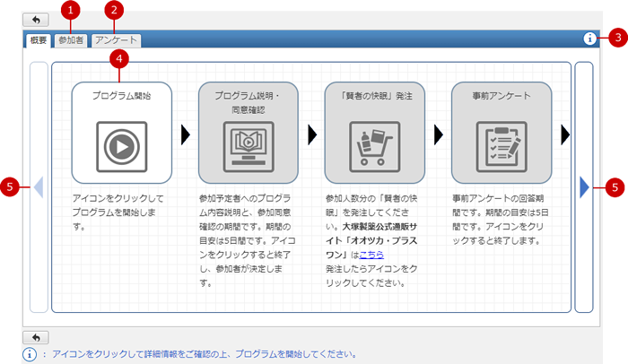The image size is (628, 364).
Task: Click the back arrow button above the tabs
Action: coord(35,19)
